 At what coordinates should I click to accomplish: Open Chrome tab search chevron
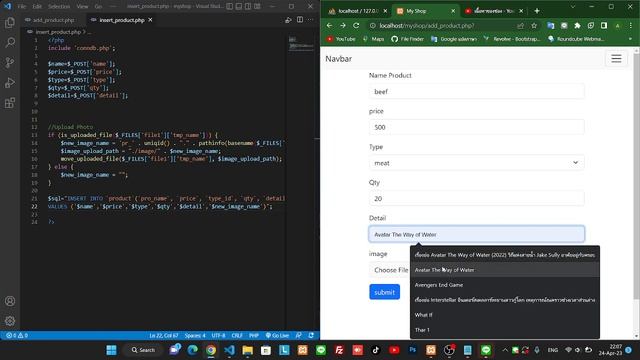573,7
